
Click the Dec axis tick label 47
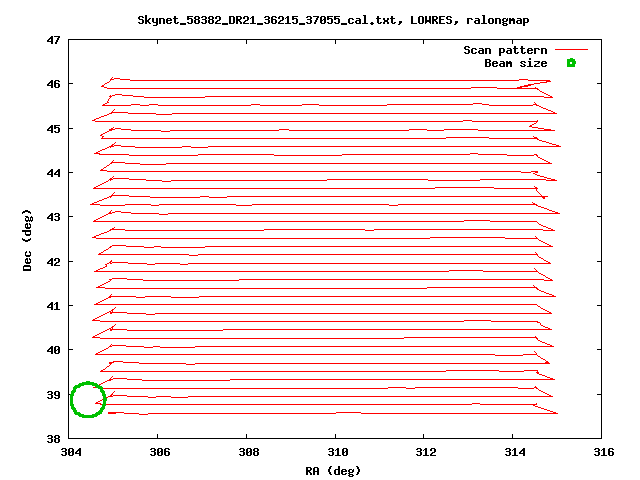[53, 40]
